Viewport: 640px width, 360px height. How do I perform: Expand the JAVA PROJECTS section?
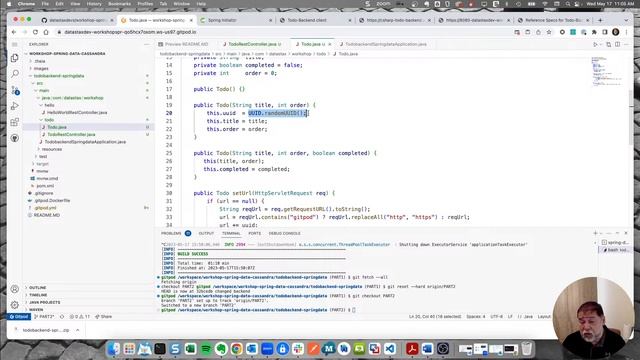44,302
